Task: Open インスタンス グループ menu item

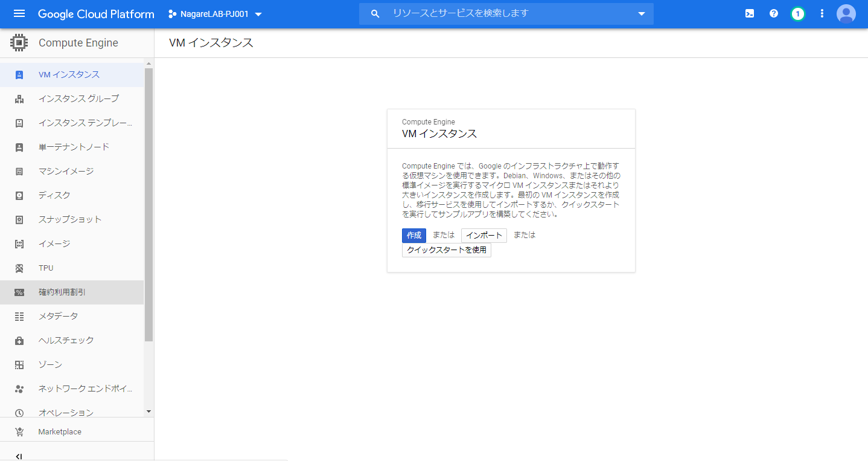Action: (72, 99)
